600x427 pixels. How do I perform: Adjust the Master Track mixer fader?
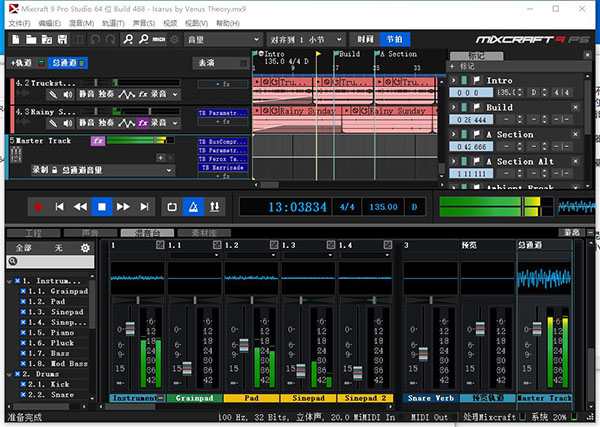tap(537, 329)
